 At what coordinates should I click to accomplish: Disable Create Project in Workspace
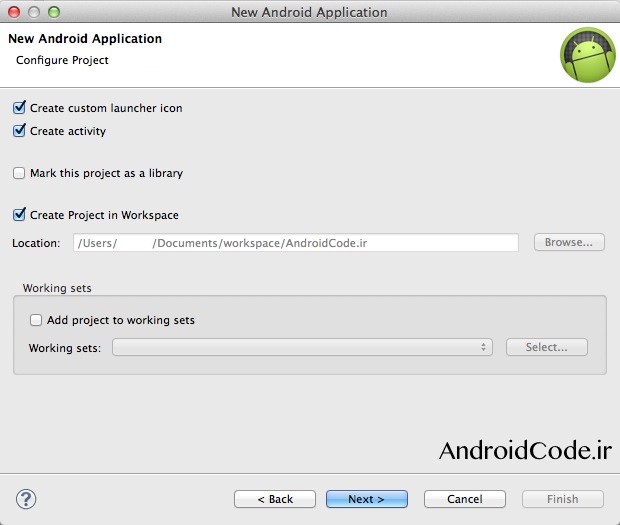point(19,215)
